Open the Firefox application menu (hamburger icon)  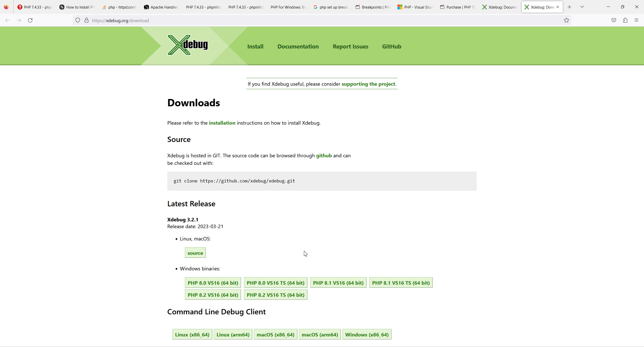636,20
